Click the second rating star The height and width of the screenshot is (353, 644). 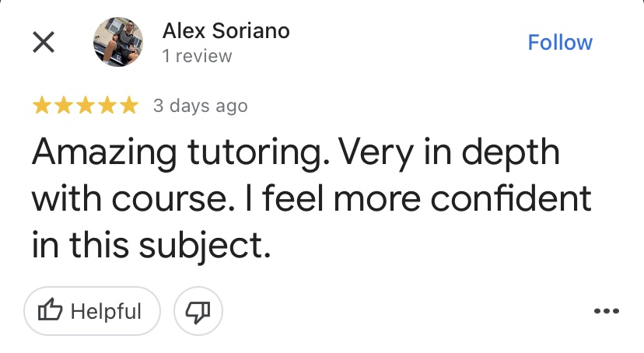click(63, 106)
